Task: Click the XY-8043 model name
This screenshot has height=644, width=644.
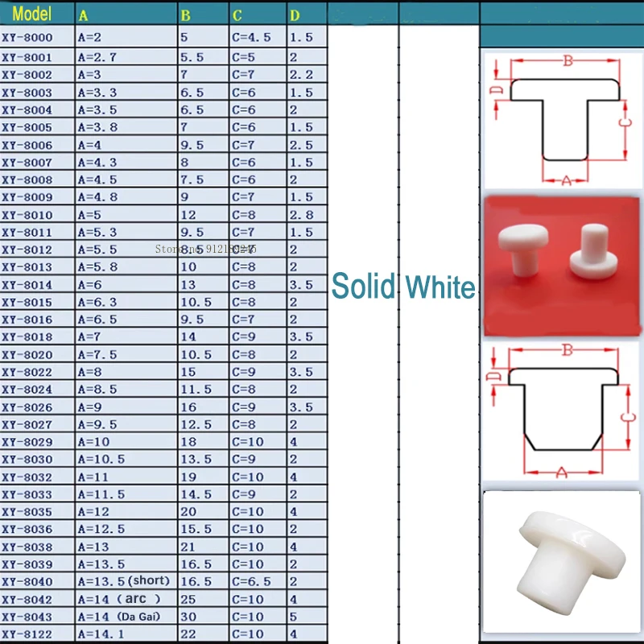Action: coord(27,617)
